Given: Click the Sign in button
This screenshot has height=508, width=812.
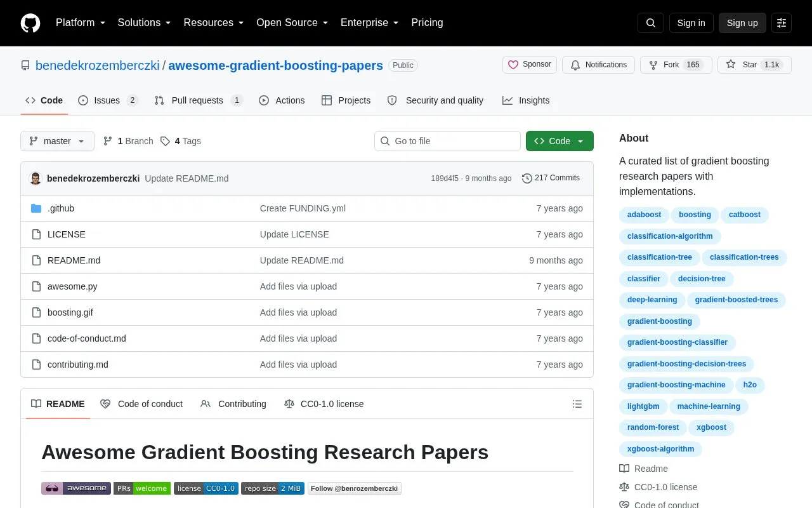Looking at the screenshot, I should click(x=691, y=23).
